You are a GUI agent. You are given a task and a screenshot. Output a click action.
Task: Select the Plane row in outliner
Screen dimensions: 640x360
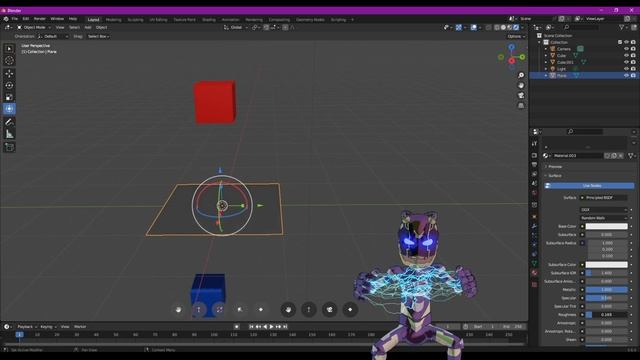[x=584, y=76]
